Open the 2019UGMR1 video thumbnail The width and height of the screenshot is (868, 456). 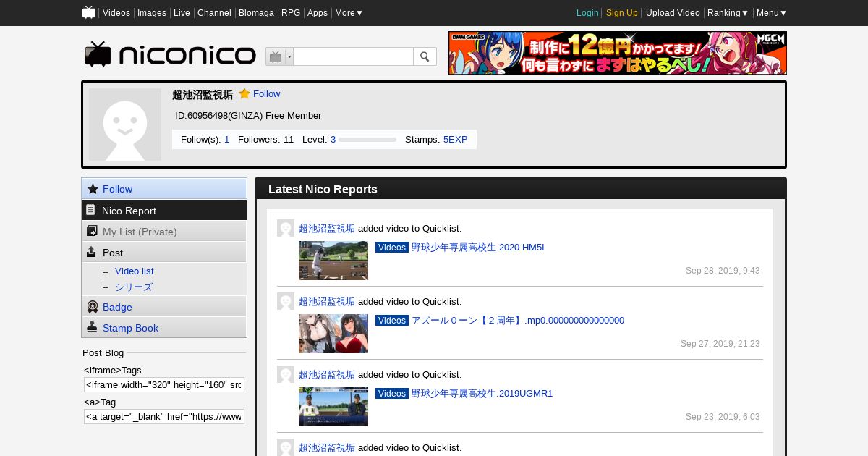[333, 407]
